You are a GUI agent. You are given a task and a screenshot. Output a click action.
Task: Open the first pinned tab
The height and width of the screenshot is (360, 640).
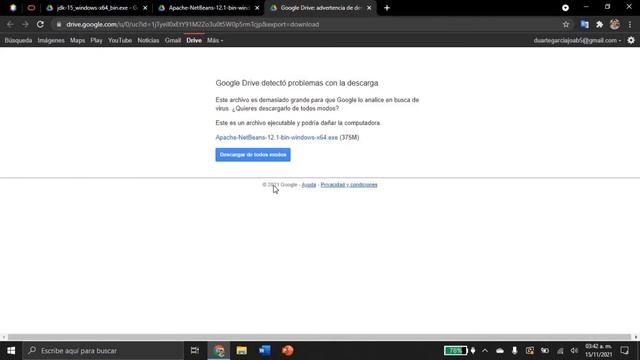13,8
